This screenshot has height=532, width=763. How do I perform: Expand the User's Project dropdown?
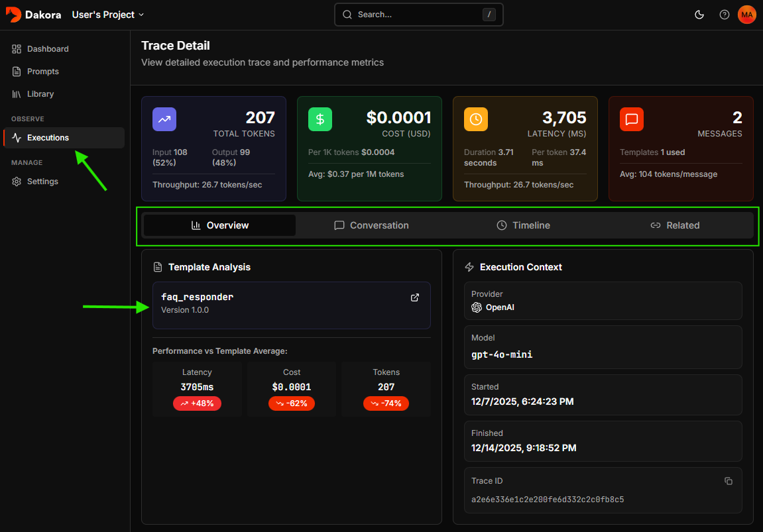[107, 15]
